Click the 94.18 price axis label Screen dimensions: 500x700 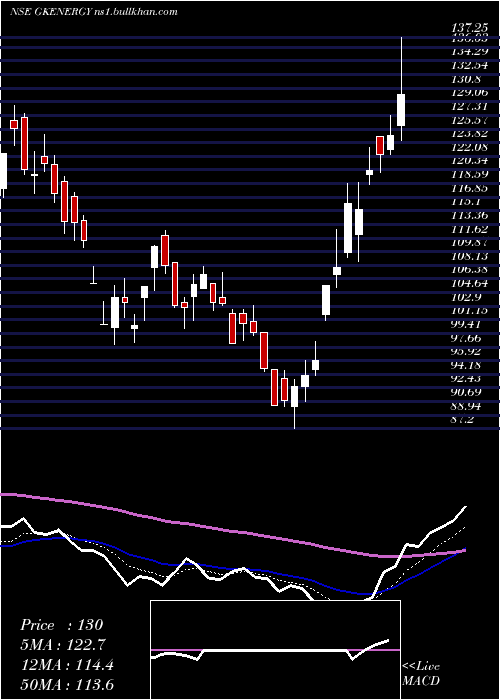coord(467,365)
